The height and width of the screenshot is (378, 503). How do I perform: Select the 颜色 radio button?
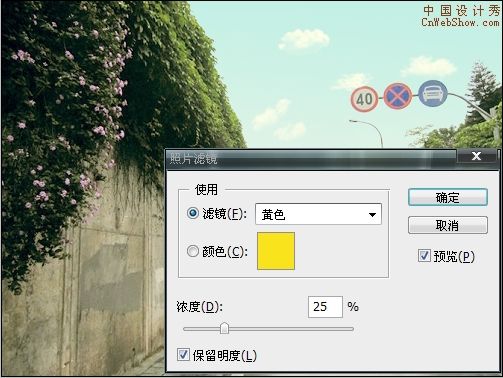coord(193,251)
